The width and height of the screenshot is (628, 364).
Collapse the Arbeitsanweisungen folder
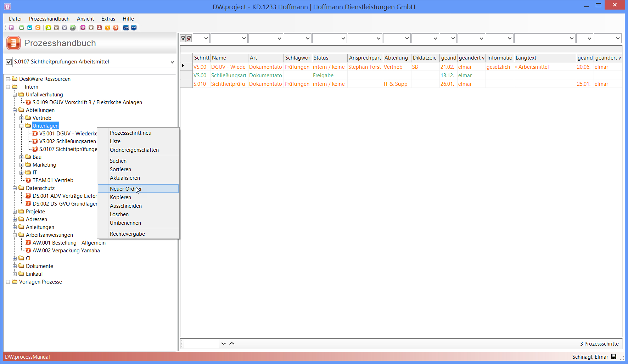(15, 235)
